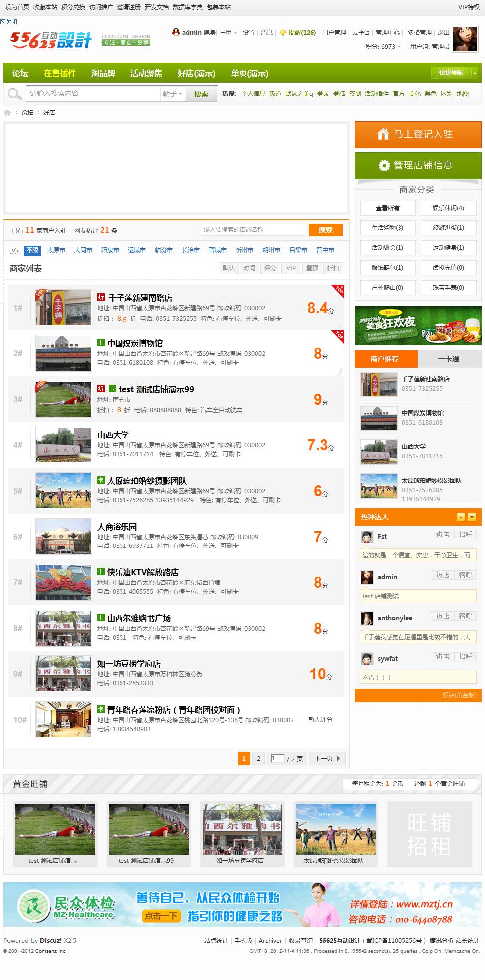Filter merchants by 大同市
This screenshot has height=980, width=485.
83,250
